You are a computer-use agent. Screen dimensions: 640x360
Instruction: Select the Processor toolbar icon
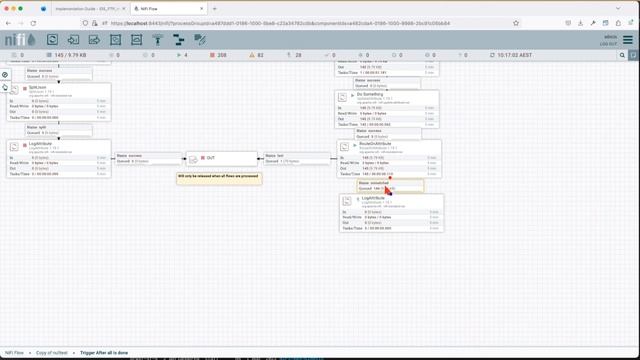point(52,40)
